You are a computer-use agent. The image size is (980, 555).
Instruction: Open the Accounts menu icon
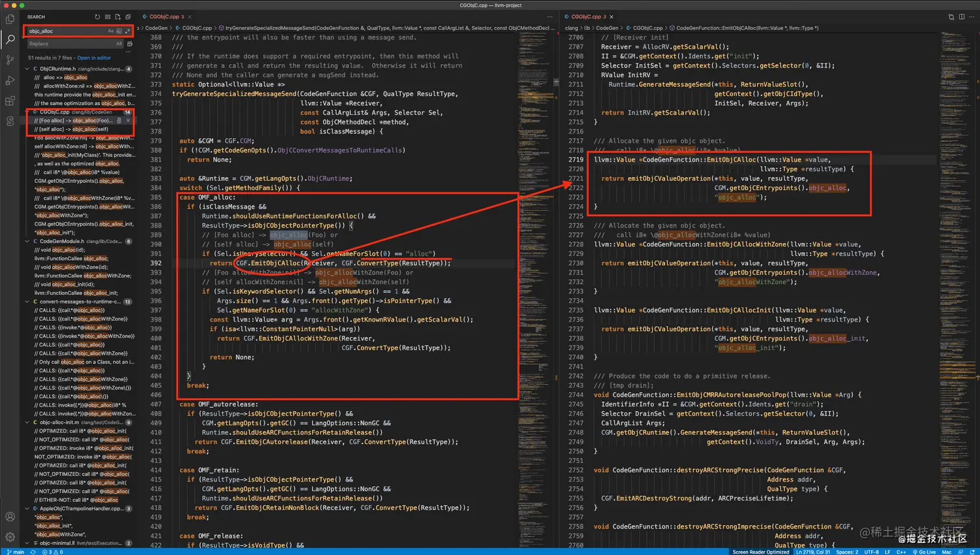pyautogui.click(x=10, y=517)
